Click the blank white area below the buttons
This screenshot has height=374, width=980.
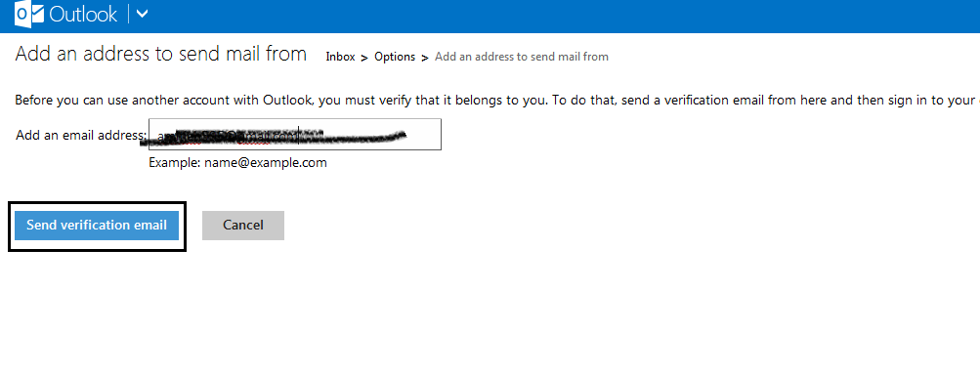pyautogui.click(x=490, y=312)
